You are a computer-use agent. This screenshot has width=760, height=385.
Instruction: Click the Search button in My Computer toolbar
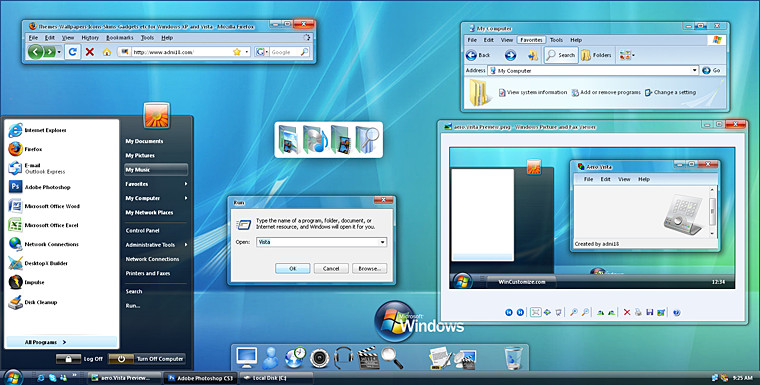click(560, 55)
